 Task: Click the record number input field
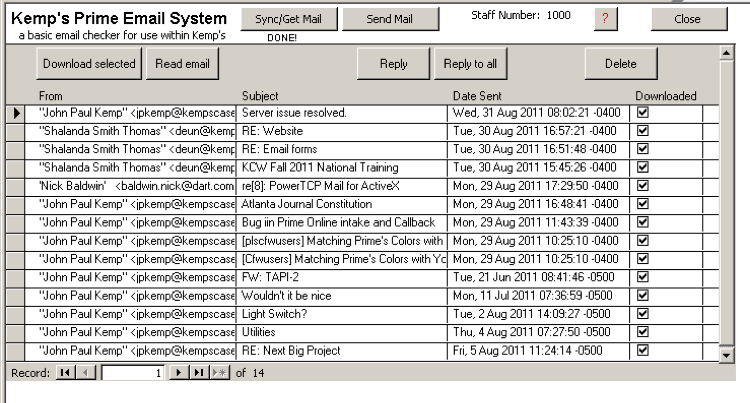[133, 372]
